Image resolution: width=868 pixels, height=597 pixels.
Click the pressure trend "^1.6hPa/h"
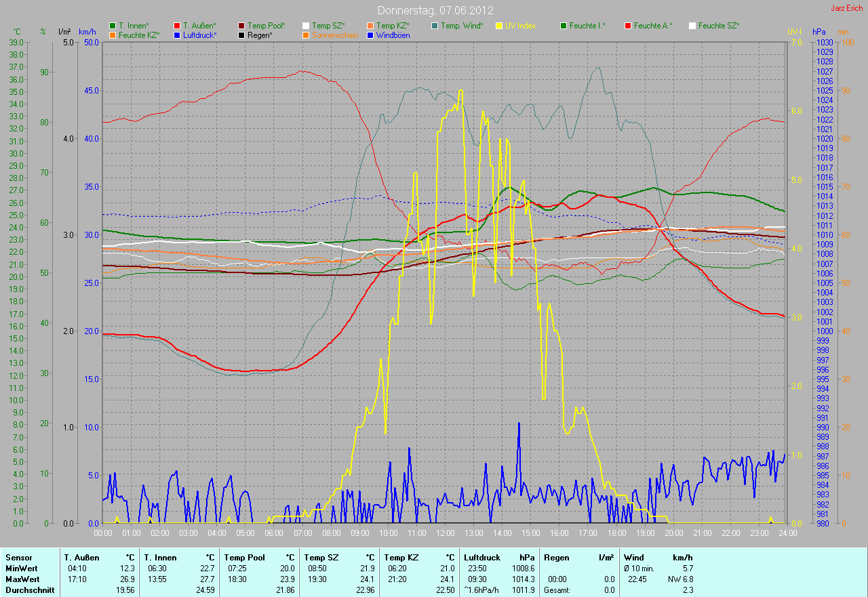482,590
